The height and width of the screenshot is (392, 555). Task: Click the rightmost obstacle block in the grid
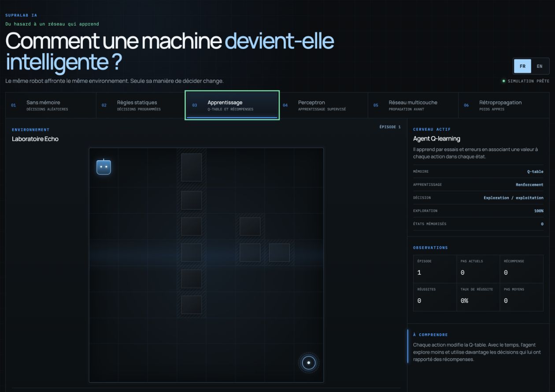[279, 252]
